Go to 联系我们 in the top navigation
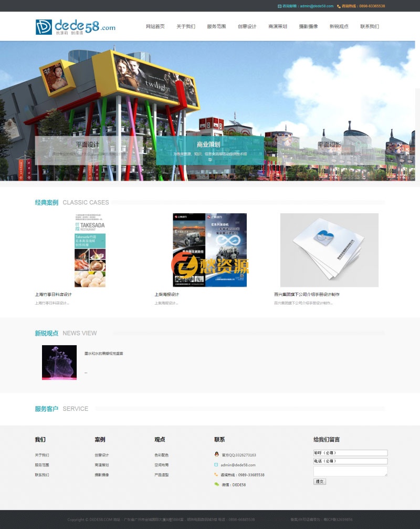The width and height of the screenshot is (420, 529). [x=369, y=26]
